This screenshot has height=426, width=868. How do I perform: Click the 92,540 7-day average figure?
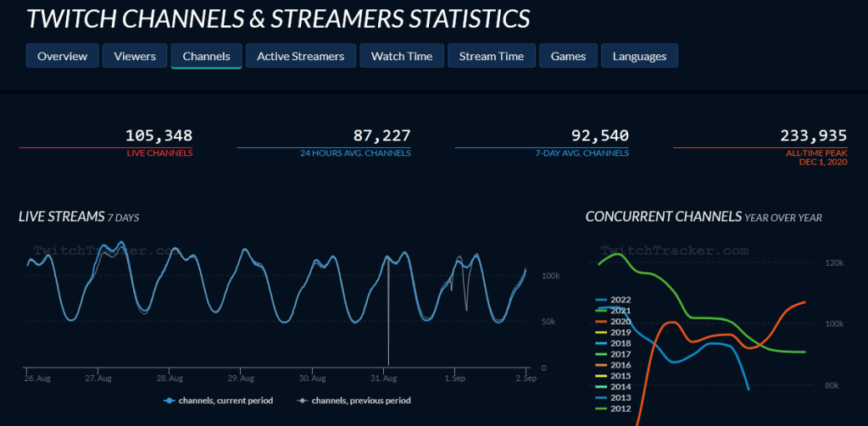click(x=600, y=136)
